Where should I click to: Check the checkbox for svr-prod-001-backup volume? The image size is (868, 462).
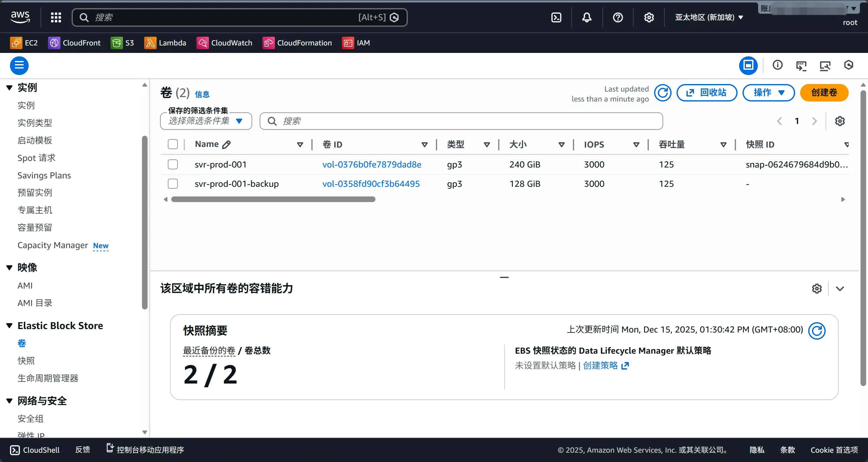173,183
